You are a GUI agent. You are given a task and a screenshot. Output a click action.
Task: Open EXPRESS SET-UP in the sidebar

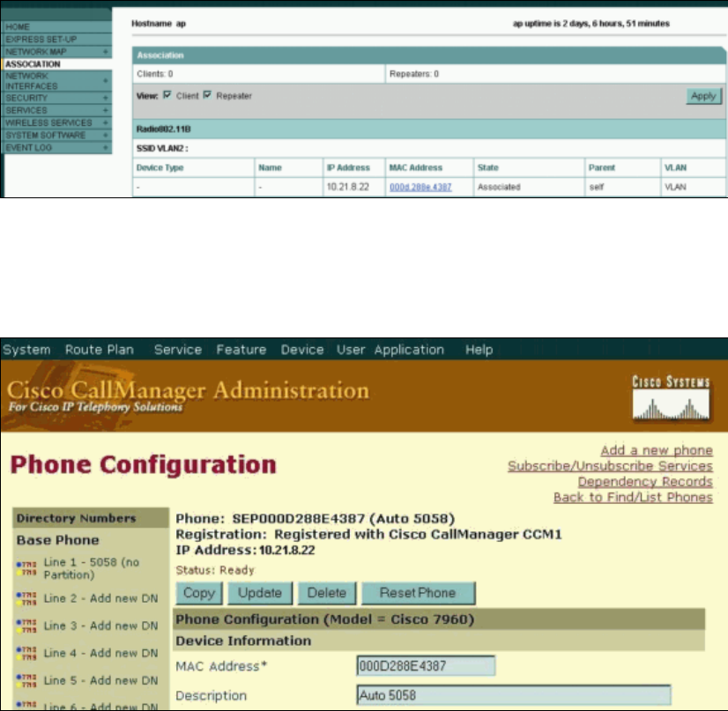(x=41, y=40)
